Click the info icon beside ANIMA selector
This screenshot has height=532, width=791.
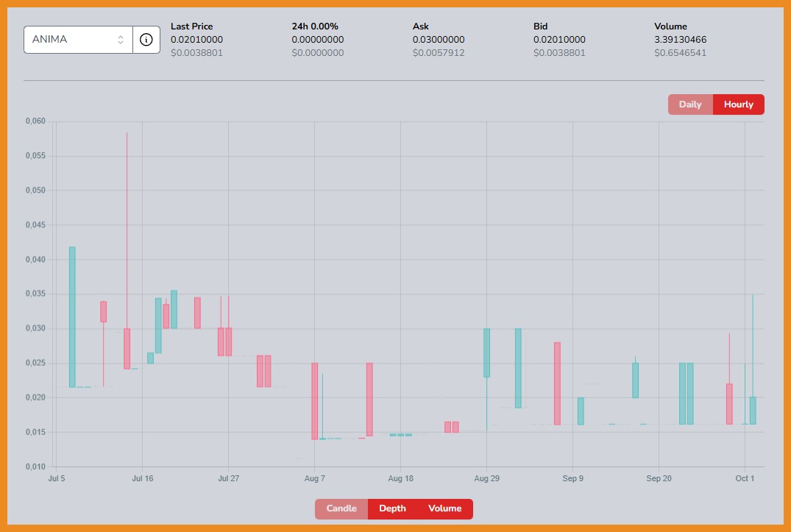pos(146,40)
